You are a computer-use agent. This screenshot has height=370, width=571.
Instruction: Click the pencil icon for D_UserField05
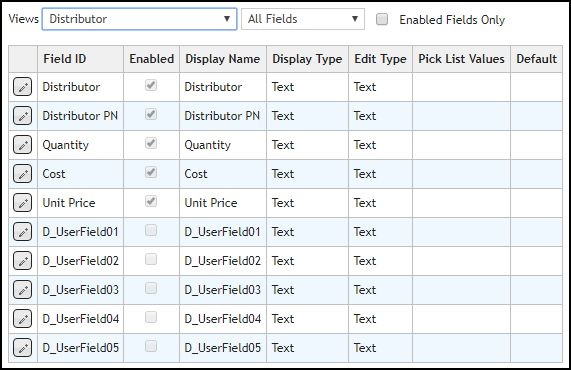23,348
